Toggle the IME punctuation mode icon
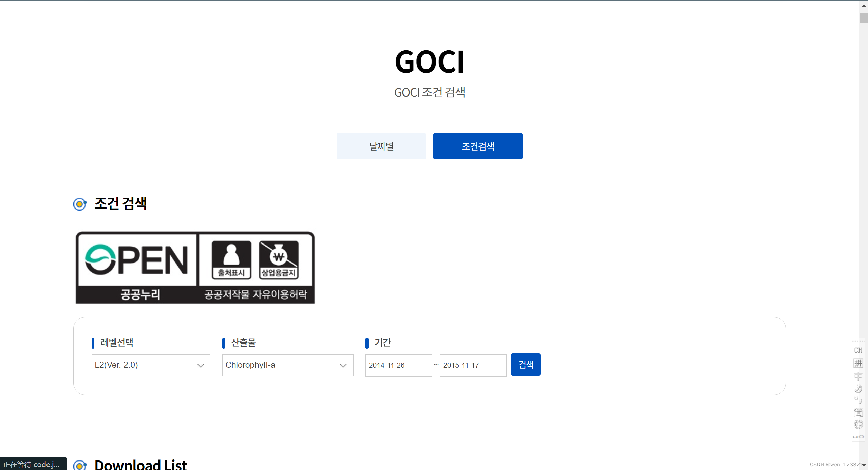 858,400
